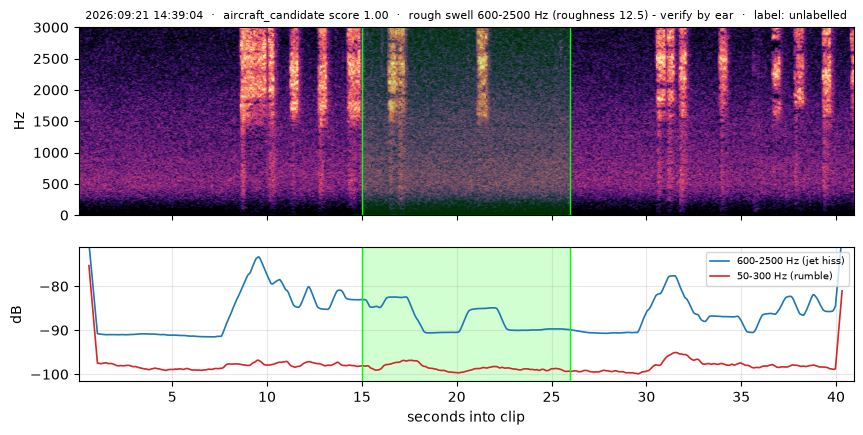Screen dimensions: 863x435
Task: Click the red rumble bump near 31.5 seconds
Action: click(x=676, y=353)
